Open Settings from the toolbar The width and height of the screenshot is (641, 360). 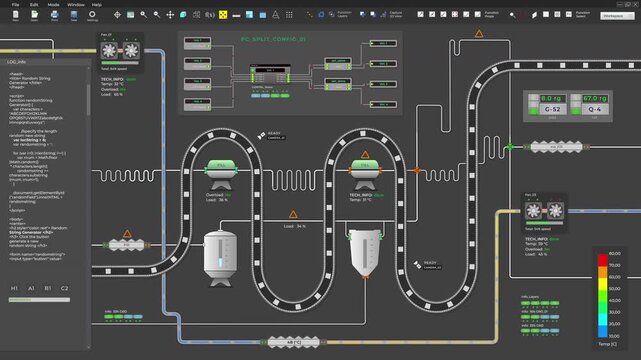(x=92, y=16)
